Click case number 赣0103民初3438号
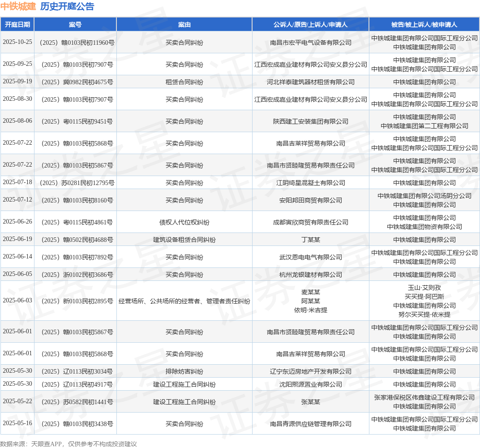This screenshot has height=448, width=480. point(77,424)
